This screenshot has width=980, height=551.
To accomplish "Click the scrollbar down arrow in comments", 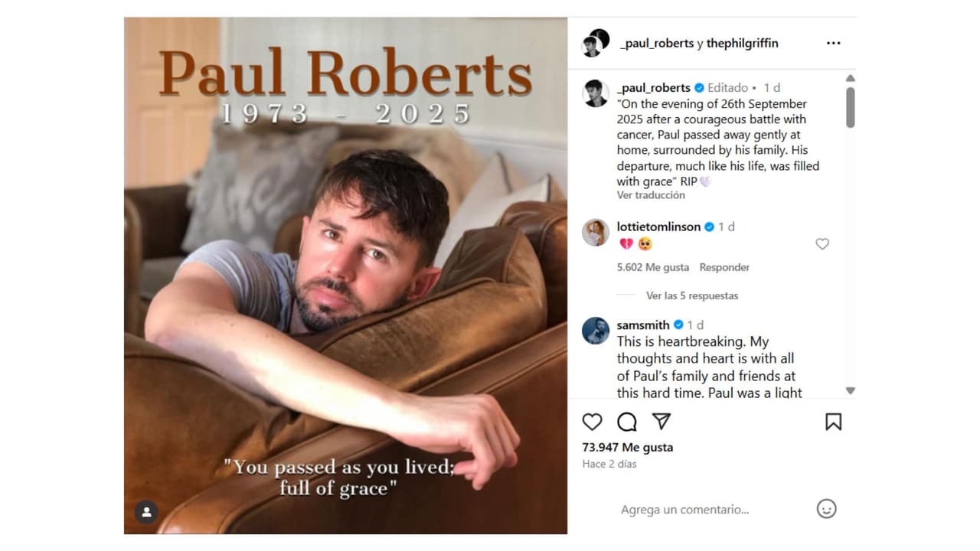I will [850, 390].
